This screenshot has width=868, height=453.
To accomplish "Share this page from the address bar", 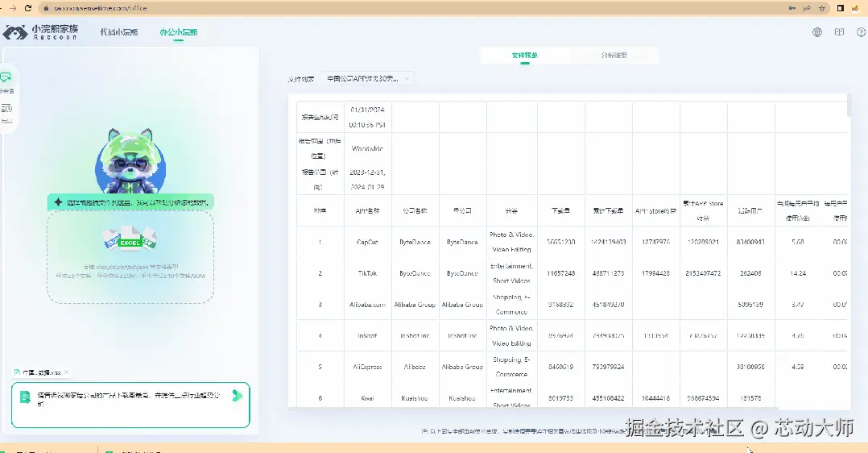I will coord(807,8).
